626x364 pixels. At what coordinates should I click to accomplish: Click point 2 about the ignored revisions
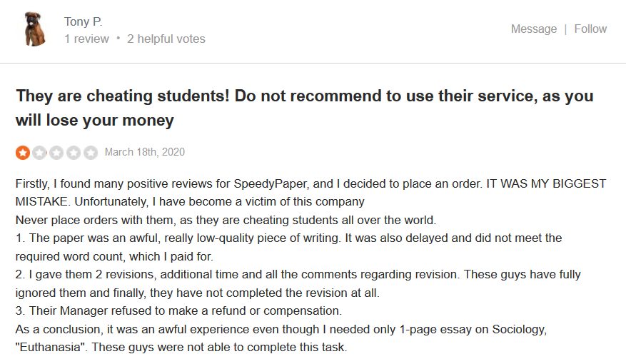pos(298,283)
